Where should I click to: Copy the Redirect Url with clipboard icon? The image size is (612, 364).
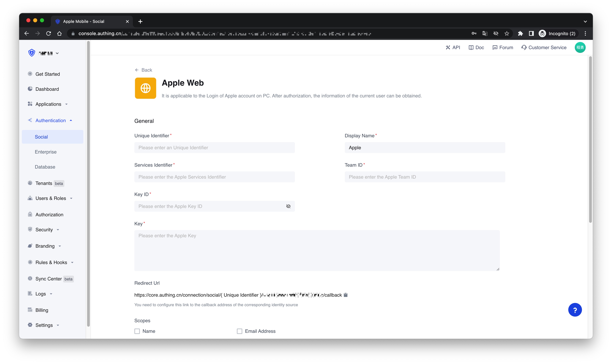pos(346,295)
